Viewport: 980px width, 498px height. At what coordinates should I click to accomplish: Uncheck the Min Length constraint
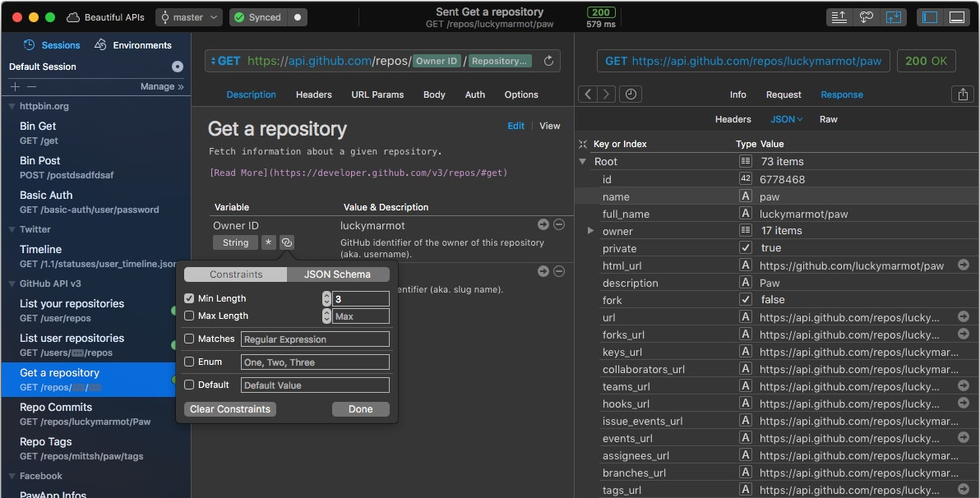(x=190, y=298)
